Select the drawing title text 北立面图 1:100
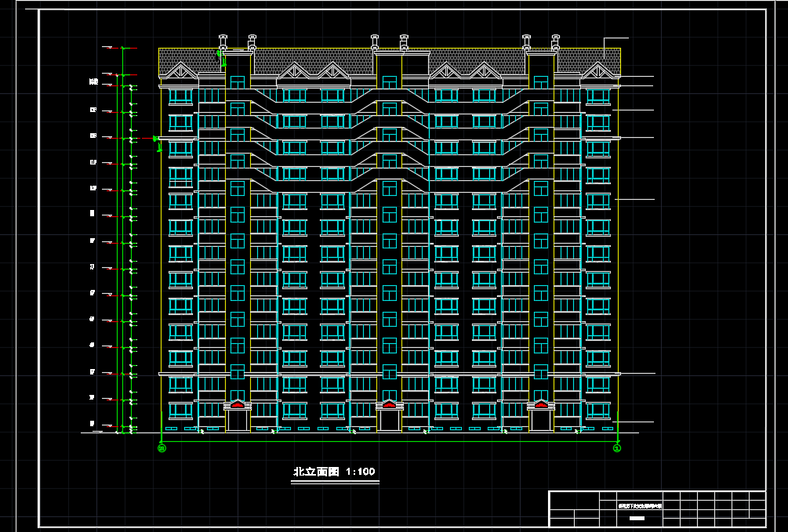The height and width of the screenshot is (532, 788). pos(334,472)
